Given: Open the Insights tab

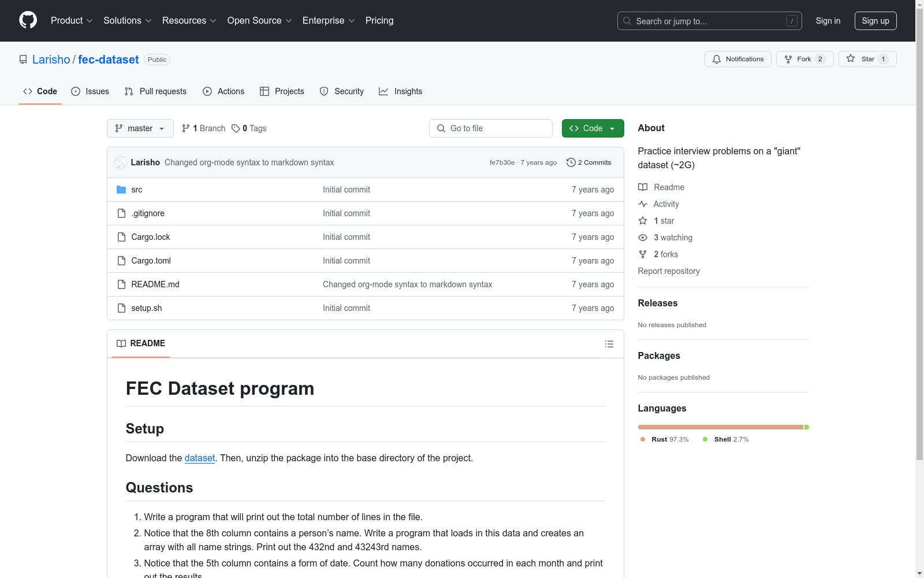Looking at the screenshot, I should tap(401, 91).
